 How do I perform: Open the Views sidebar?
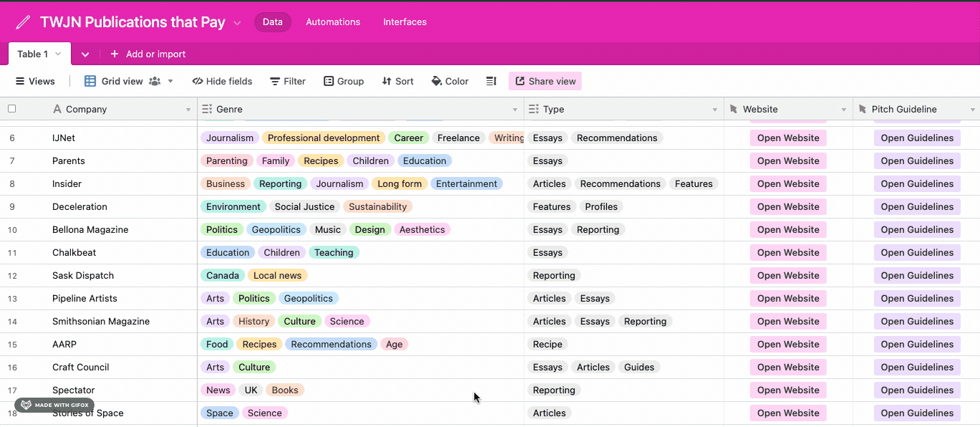35,82
